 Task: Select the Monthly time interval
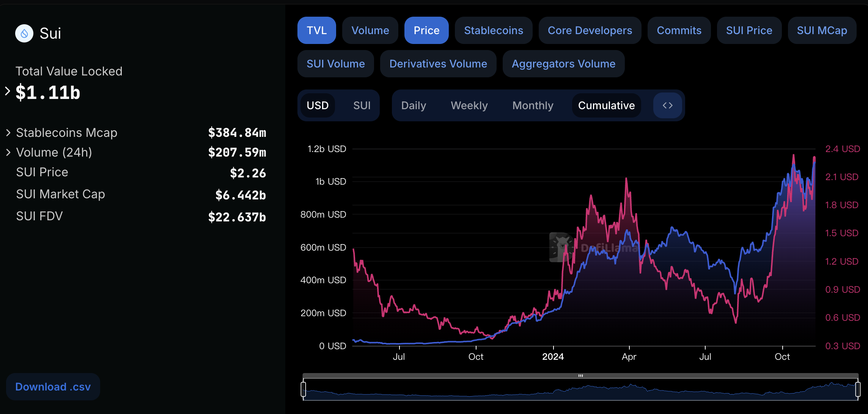click(x=533, y=105)
